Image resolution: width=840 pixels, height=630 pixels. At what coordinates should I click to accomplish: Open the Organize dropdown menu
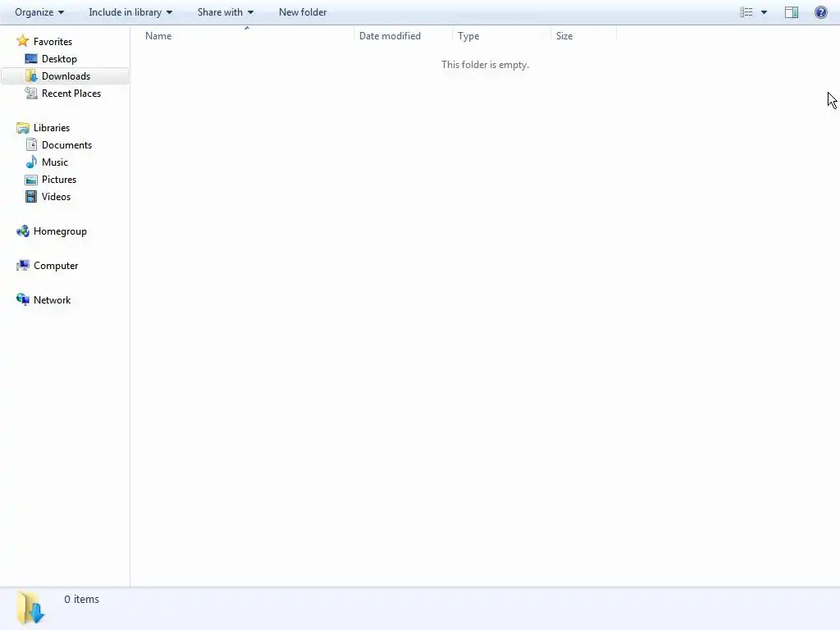pyautogui.click(x=39, y=11)
